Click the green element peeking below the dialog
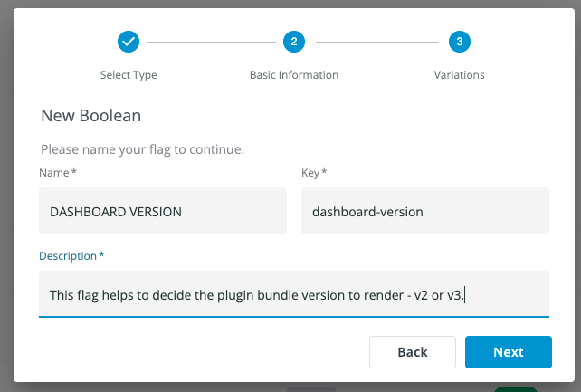Image resolution: width=581 pixels, height=392 pixels. click(516, 388)
